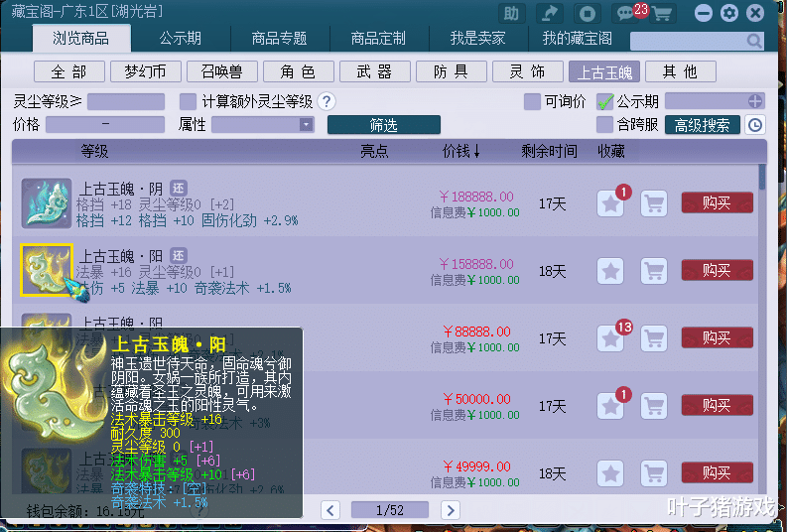The width and height of the screenshot is (787, 532).
Task: Buy the ￥50000.00 item
Action: coord(718,405)
